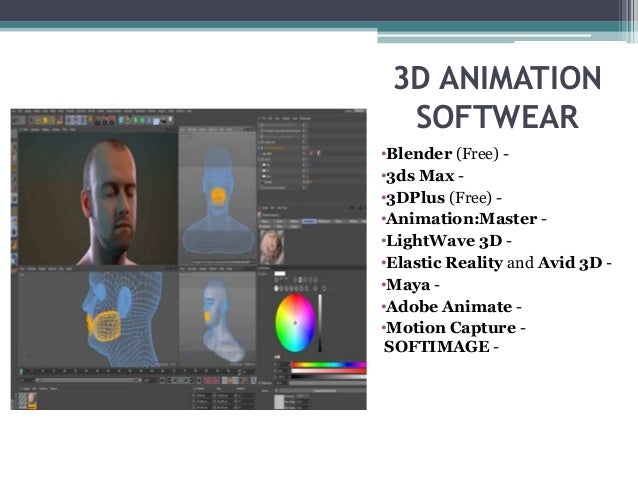638x479 pixels.
Task: Click the '3ds Max' bullet text
Action: pyautogui.click(x=420, y=176)
